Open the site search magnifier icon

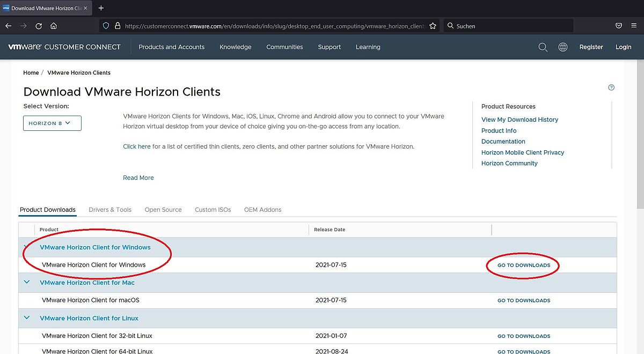543,47
